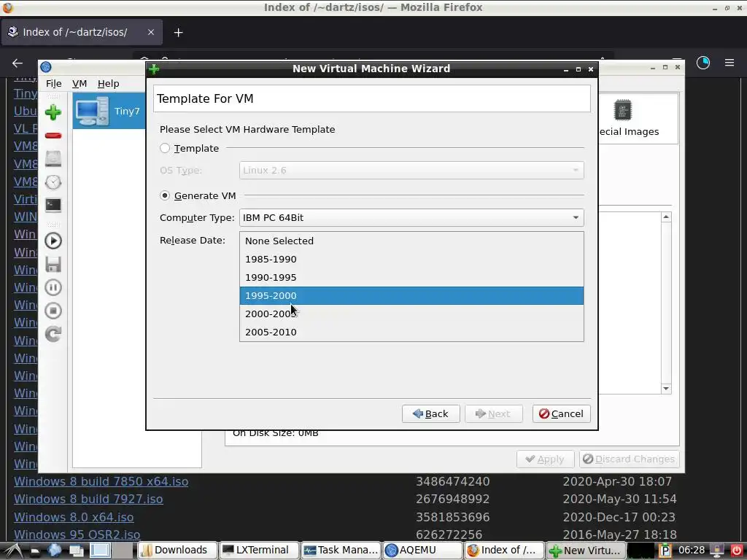Click the file size 3486474240

[x=452, y=481]
